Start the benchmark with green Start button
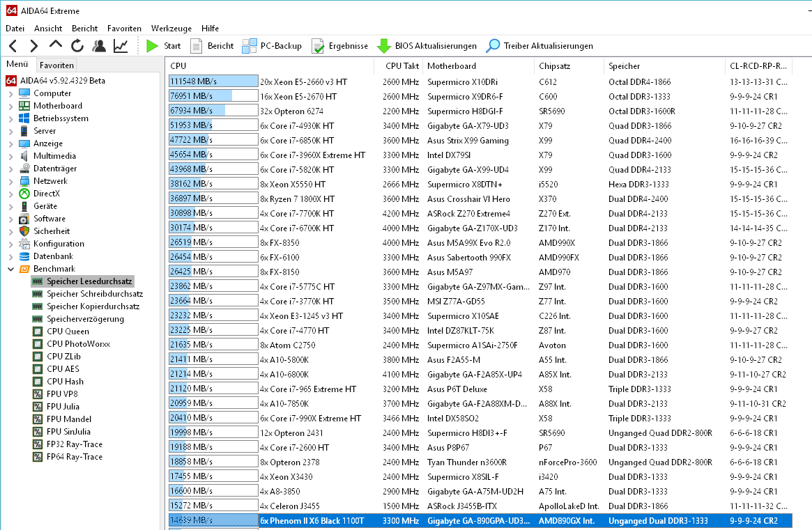 click(164, 46)
